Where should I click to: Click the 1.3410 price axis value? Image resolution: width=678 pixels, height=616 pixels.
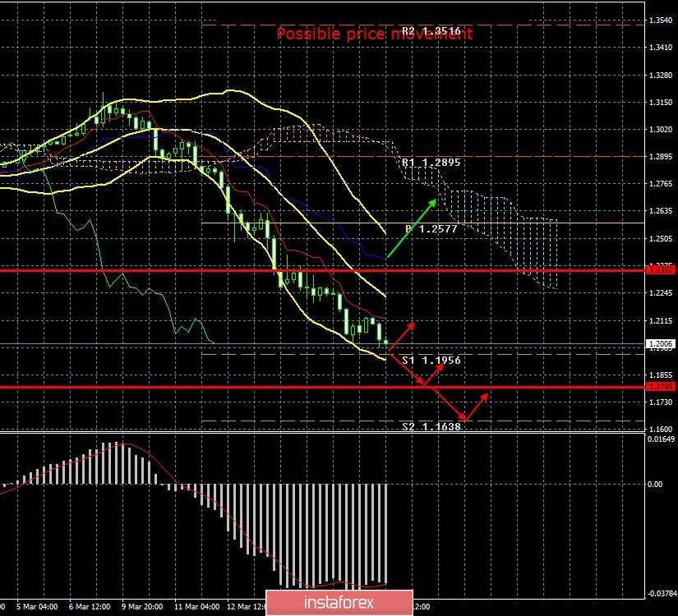pyautogui.click(x=661, y=48)
